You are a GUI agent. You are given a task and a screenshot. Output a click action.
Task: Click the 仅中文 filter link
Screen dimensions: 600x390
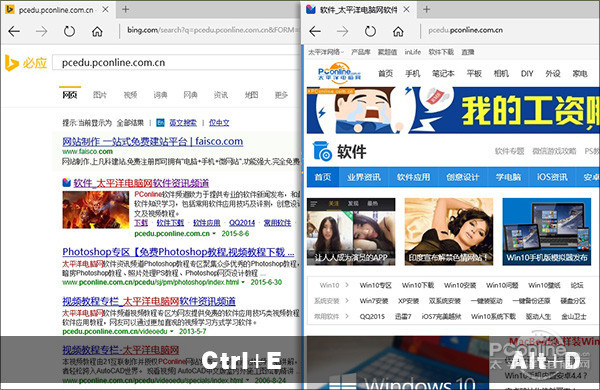pos(219,123)
